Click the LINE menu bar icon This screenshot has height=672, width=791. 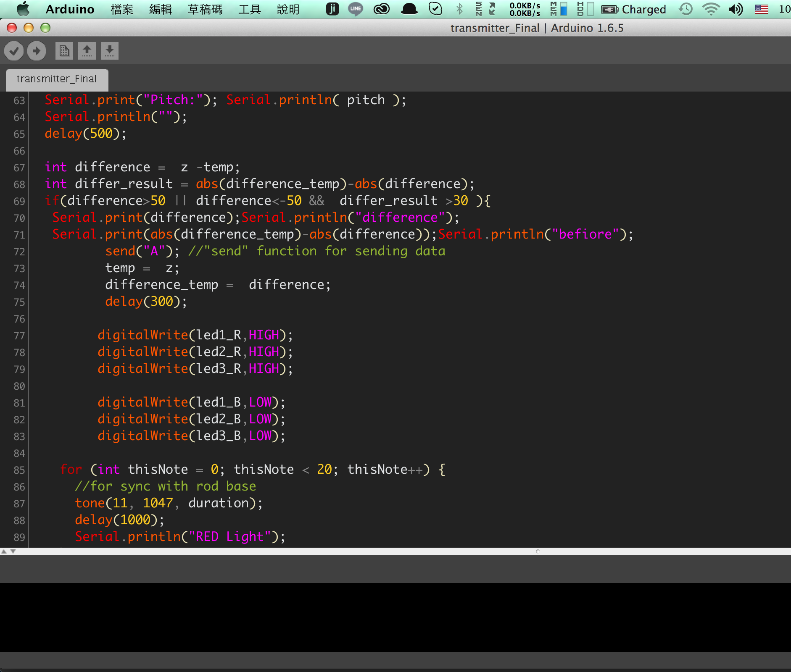[x=356, y=9]
